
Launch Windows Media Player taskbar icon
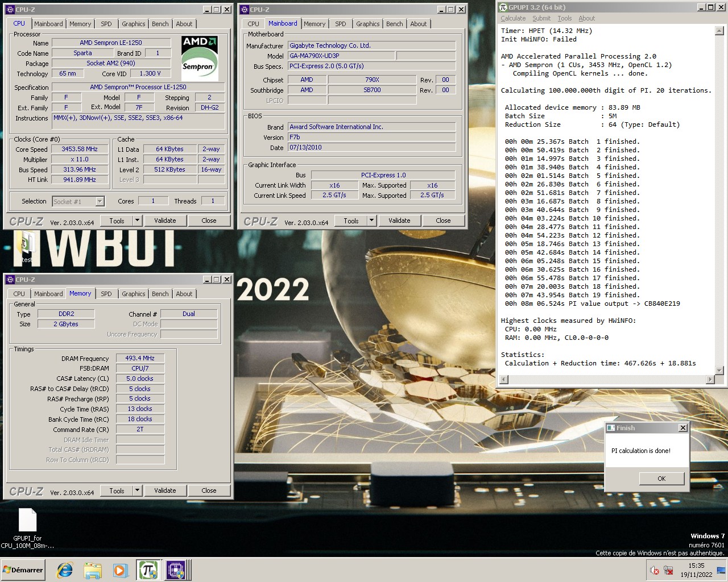click(x=120, y=570)
